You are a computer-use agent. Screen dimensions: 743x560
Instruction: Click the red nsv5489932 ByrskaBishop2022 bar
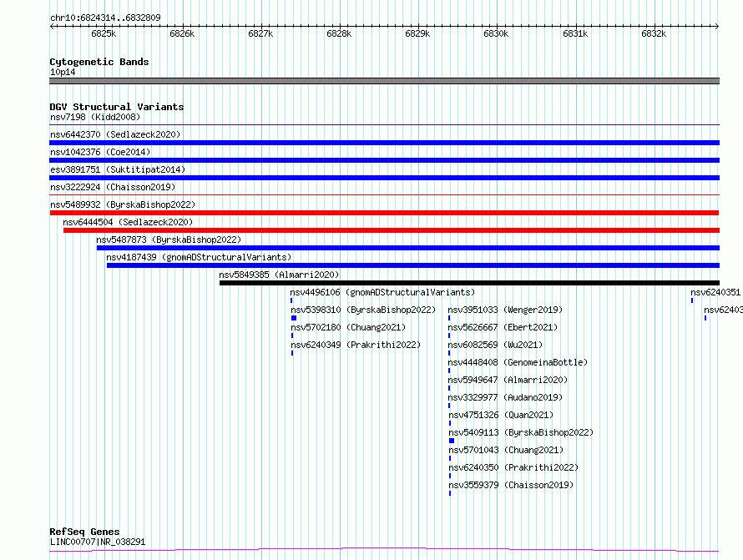(384, 213)
